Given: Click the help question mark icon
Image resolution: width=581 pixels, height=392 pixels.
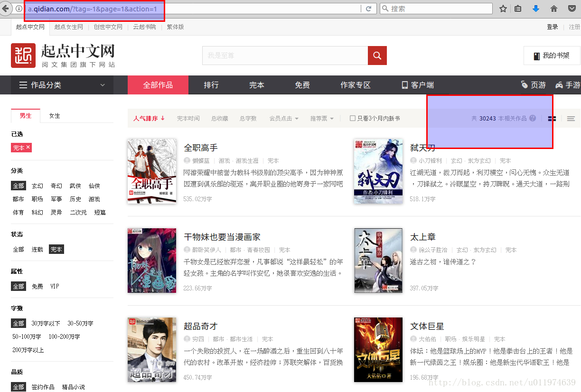Looking at the screenshot, I should pos(533,118).
